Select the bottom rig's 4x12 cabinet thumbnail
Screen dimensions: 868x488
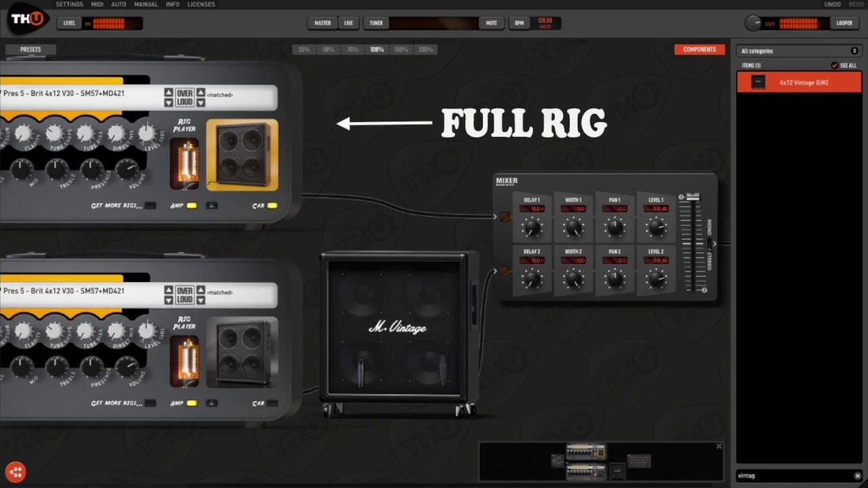pyautogui.click(x=242, y=352)
